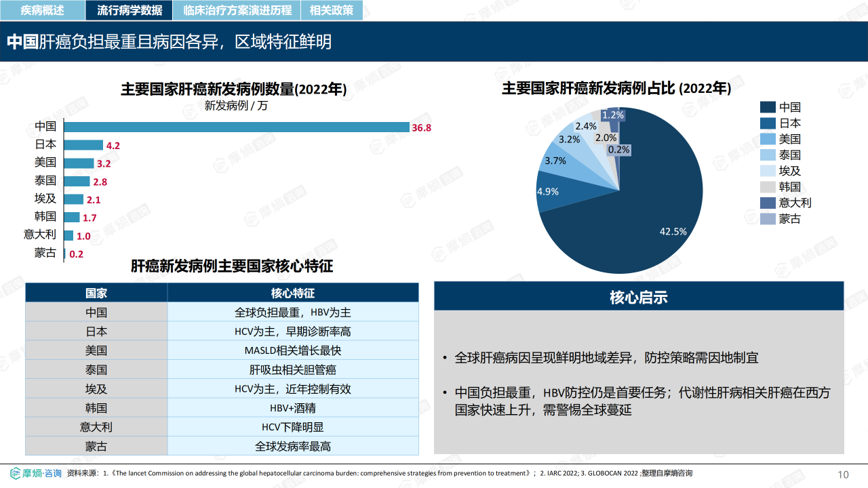
Task: Click the 埃及 legend color swatch
Action: click(768, 171)
